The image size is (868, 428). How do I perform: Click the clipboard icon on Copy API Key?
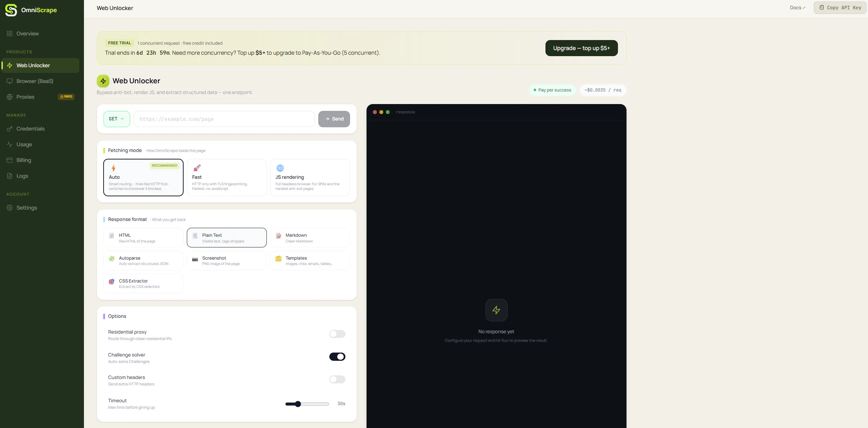point(822,8)
